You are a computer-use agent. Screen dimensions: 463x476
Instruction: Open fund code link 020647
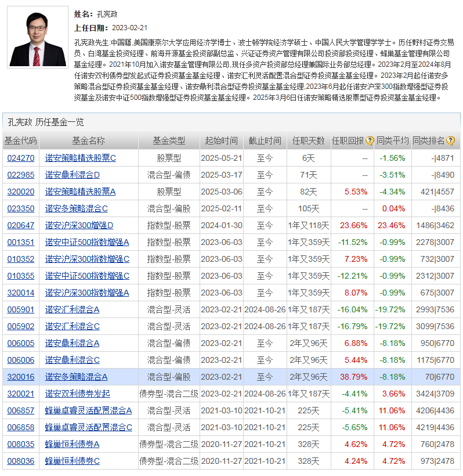click(x=21, y=226)
